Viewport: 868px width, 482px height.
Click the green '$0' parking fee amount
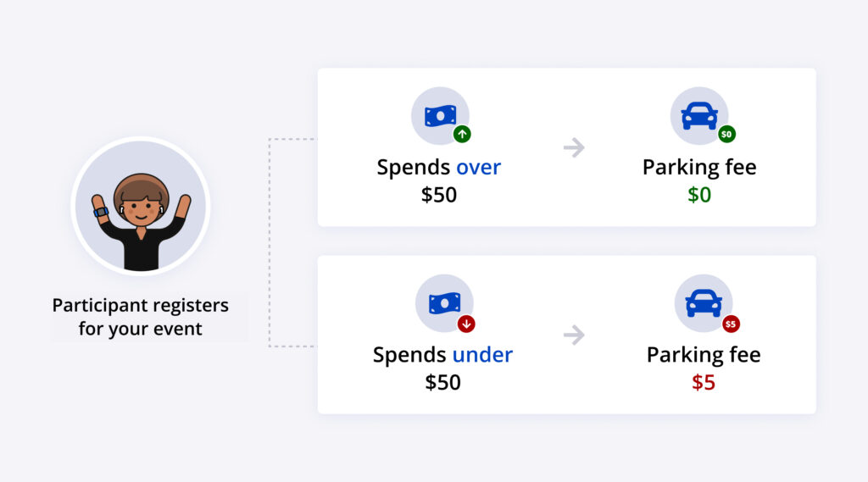699,195
